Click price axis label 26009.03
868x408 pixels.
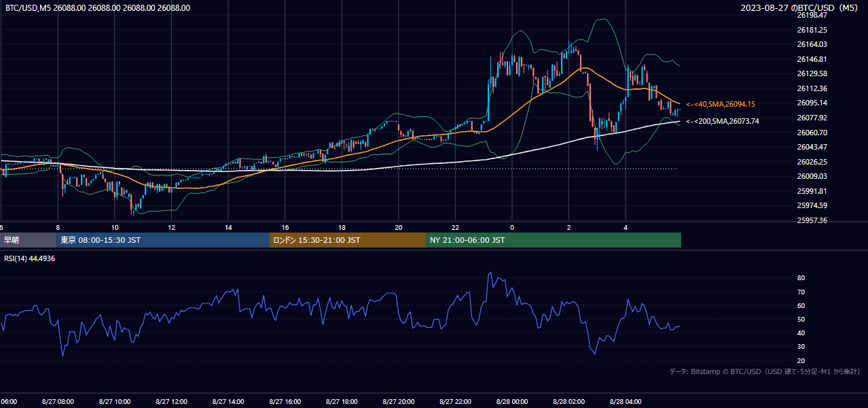[x=812, y=176]
